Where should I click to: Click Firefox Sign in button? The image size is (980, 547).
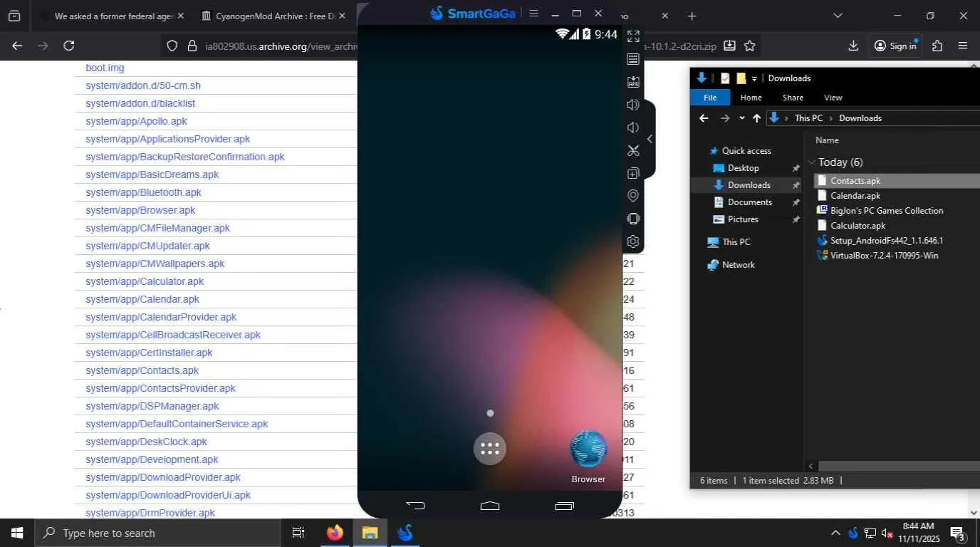[895, 46]
